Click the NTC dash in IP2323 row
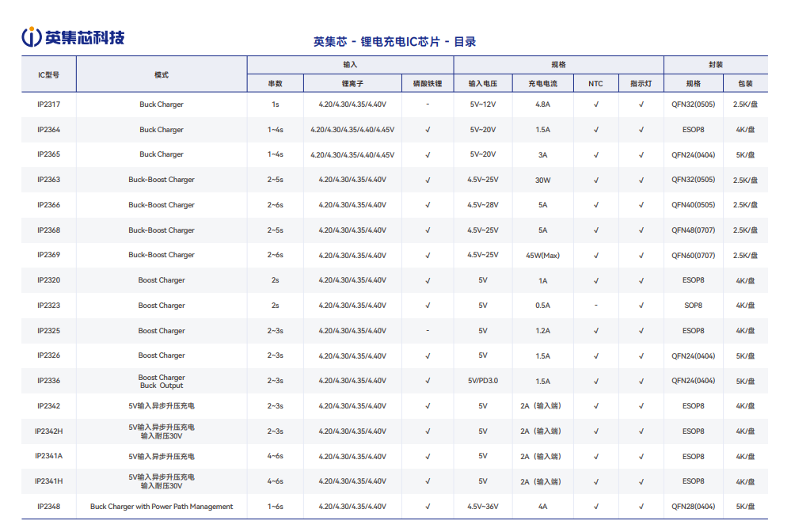The image size is (791, 532). tap(595, 305)
